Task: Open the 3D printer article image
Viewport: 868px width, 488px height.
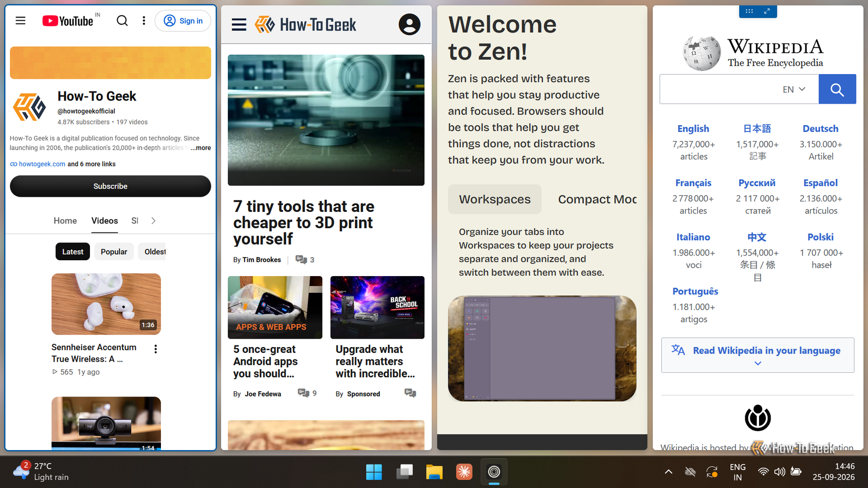Action: [x=326, y=120]
